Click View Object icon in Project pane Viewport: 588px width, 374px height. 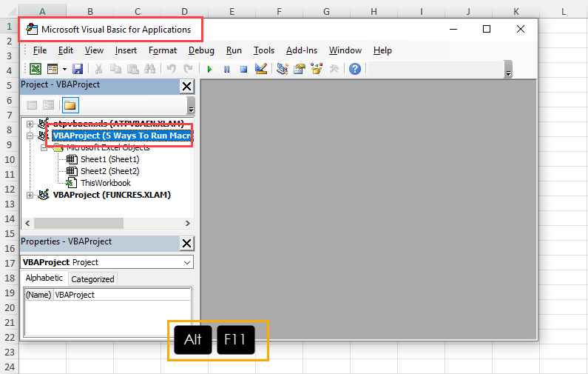(x=48, y=105)
